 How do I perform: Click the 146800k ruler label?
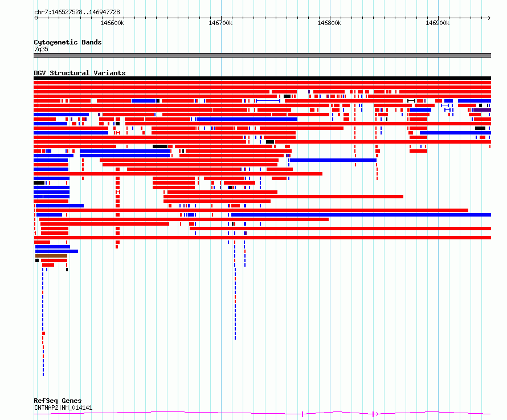point(329,23)
